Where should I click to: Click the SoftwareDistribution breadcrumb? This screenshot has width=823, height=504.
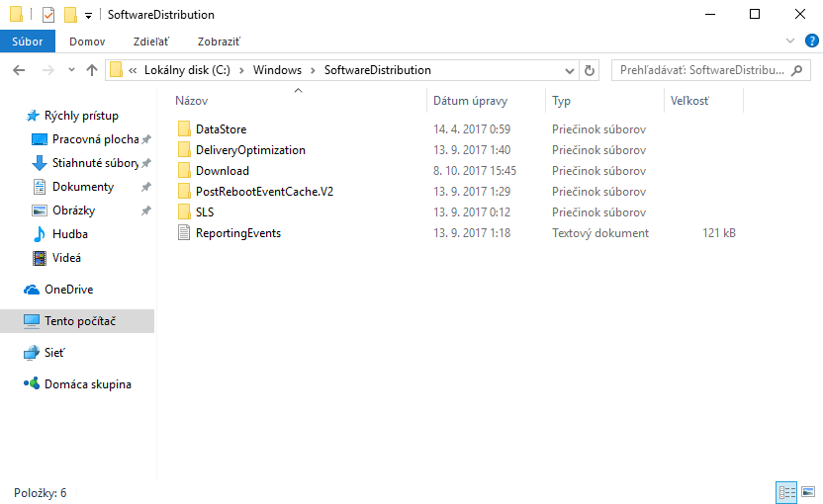point(378,70)
